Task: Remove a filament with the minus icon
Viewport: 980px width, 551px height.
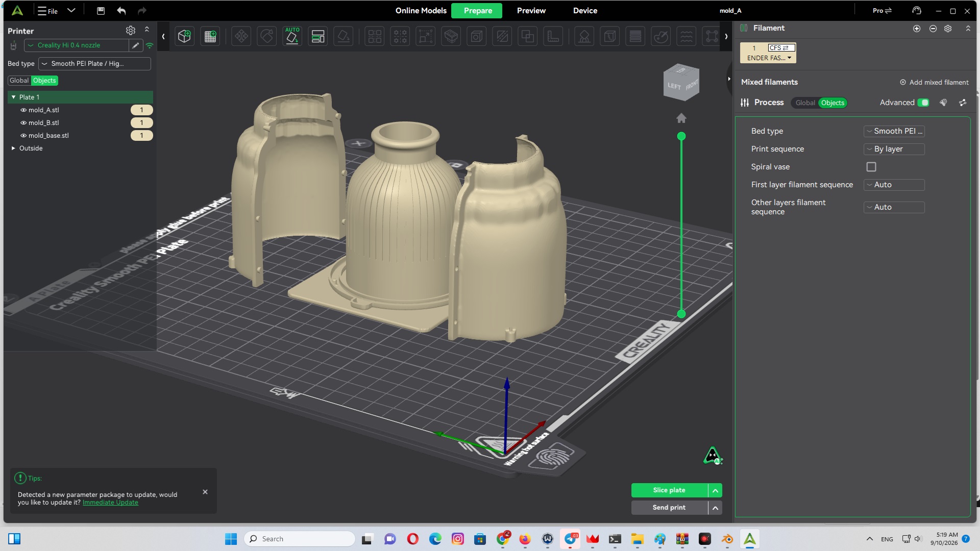Action: point(933,29)
